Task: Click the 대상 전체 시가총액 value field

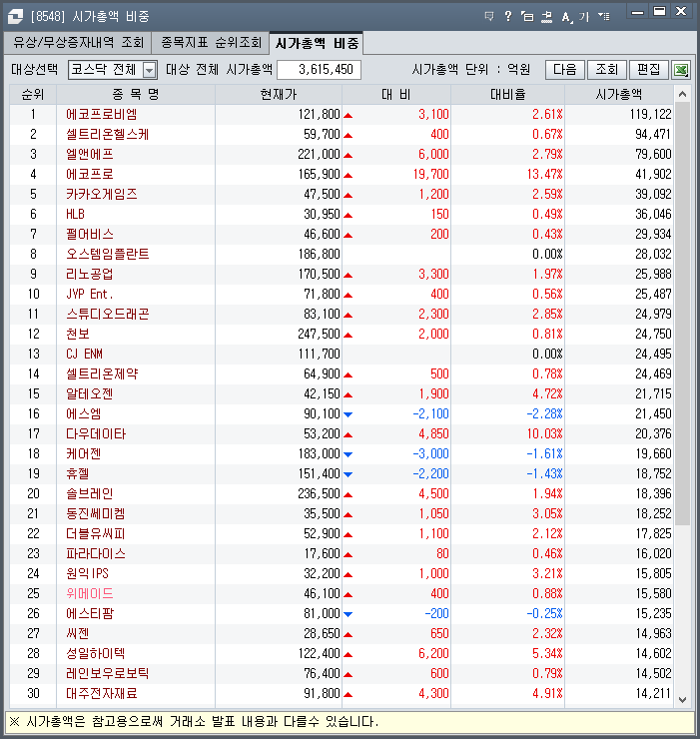Action: click(320, 70)
